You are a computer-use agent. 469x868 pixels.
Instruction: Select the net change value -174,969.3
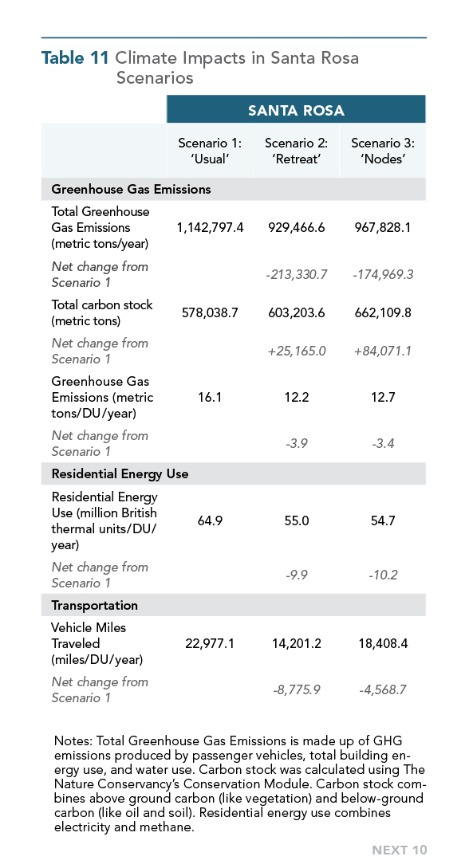(383, 274)
